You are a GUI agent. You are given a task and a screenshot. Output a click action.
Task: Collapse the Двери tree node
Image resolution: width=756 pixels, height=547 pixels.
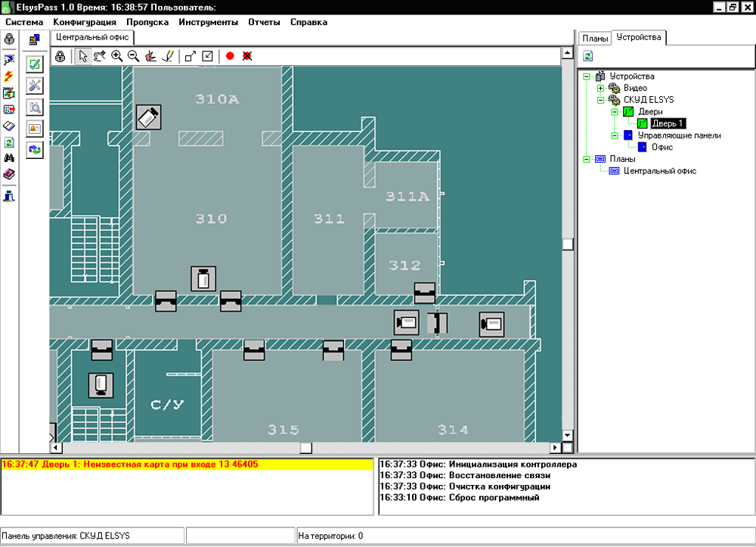[615, 112]
